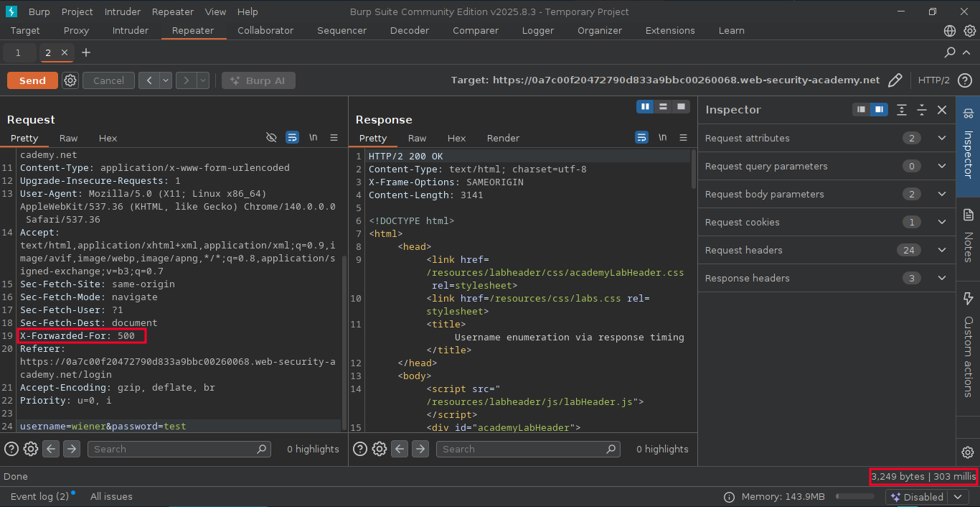This screenshot has width=980, height=507.
Task: Toggle \n display in Response panel
Action: (662, 137)
